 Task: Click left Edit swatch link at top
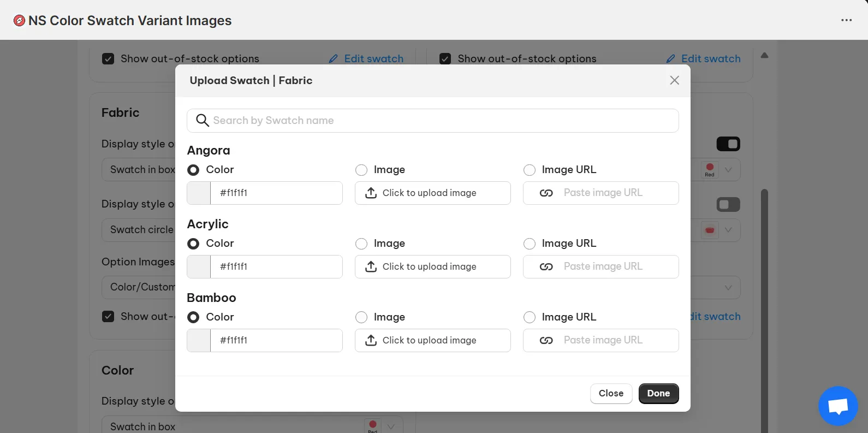point(373,58)
